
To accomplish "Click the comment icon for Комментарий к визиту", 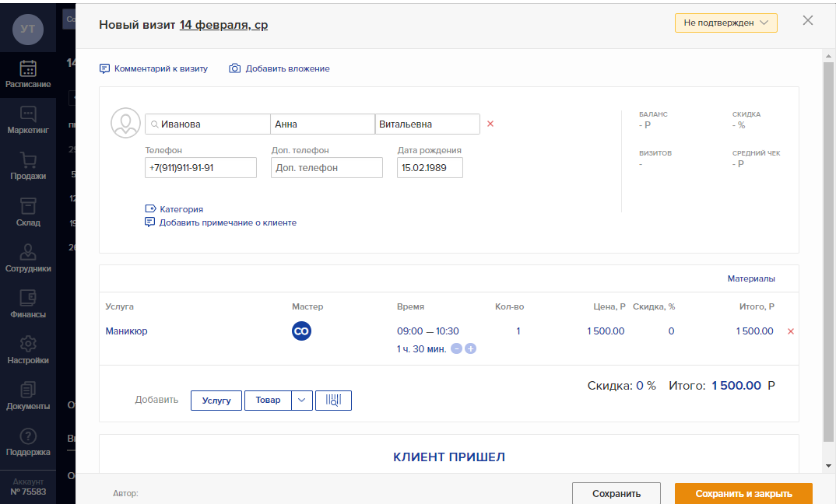I will click(x=104, y=68).
